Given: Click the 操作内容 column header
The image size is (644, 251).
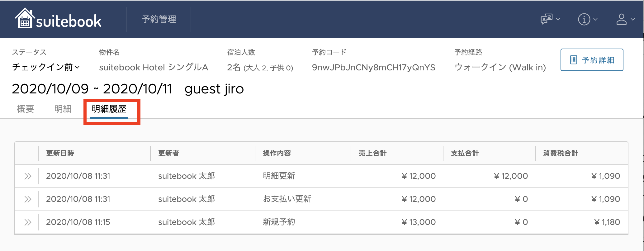Looking at the screenshot, I should point(277,153).
